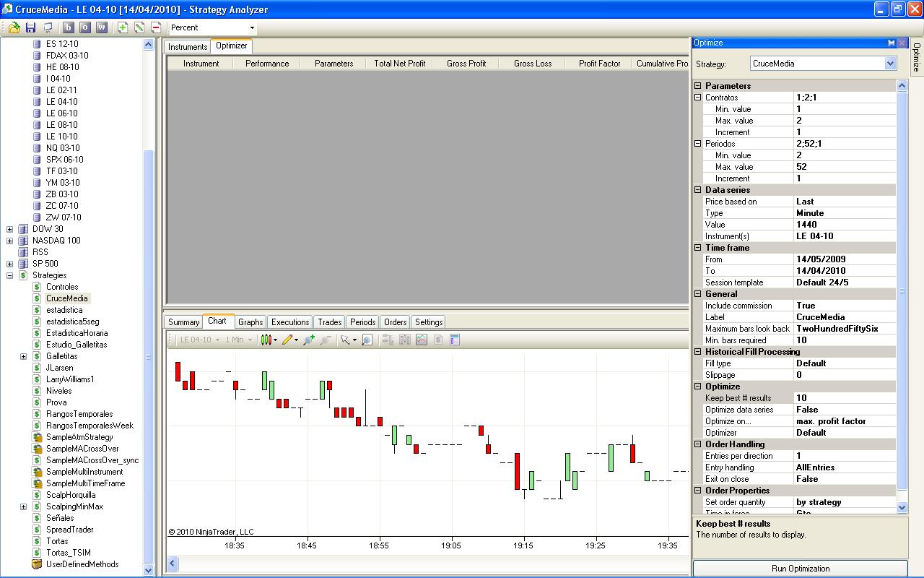Screen dimensions: 924x578
Task: Click the green plus new document icon
Action: click(x=123, y=27)
